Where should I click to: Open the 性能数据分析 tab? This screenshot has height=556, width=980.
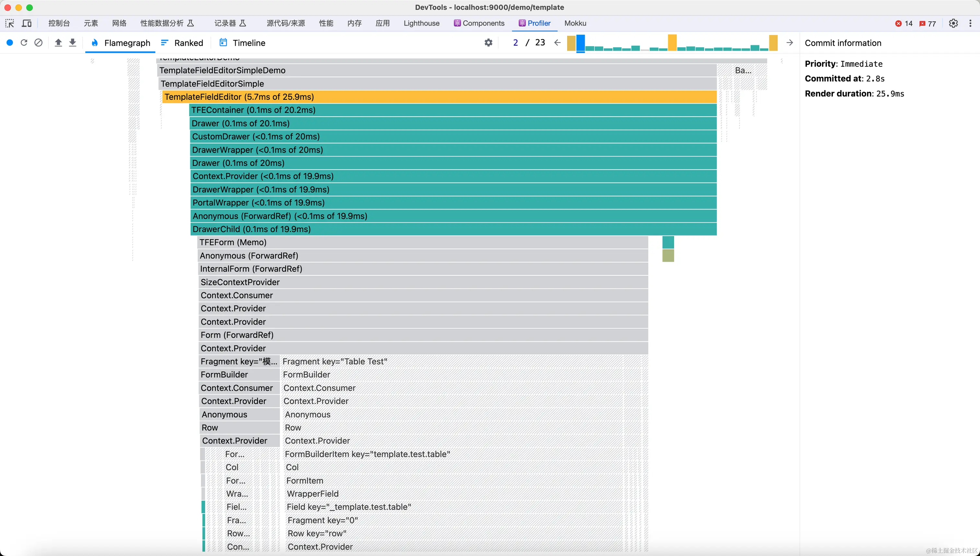(167, 23)
